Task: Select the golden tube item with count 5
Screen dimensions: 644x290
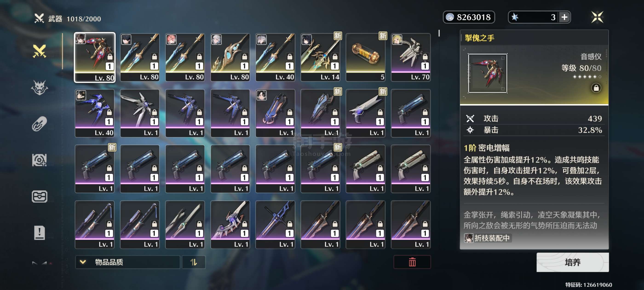Action: point(365,57)
